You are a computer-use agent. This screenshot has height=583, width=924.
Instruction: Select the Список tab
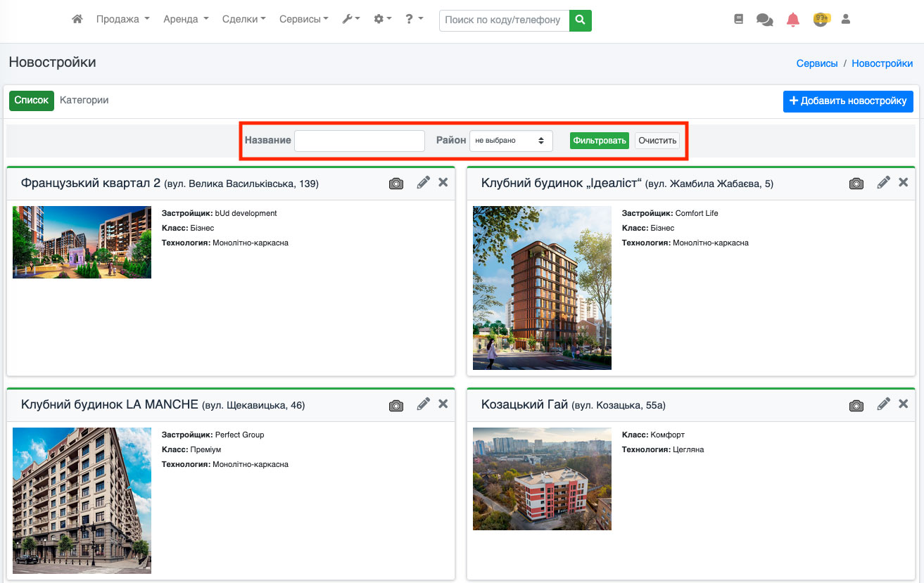pos(32,101)
